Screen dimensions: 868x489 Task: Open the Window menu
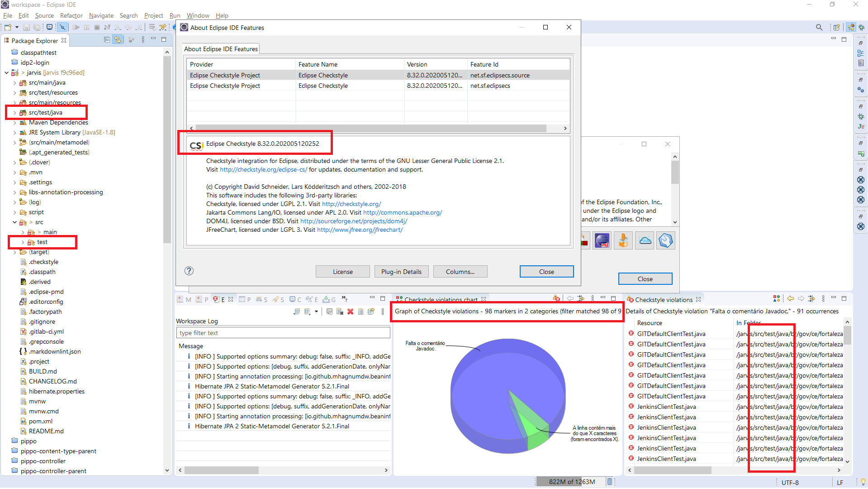pyautogui.click(x=198, y=15)
